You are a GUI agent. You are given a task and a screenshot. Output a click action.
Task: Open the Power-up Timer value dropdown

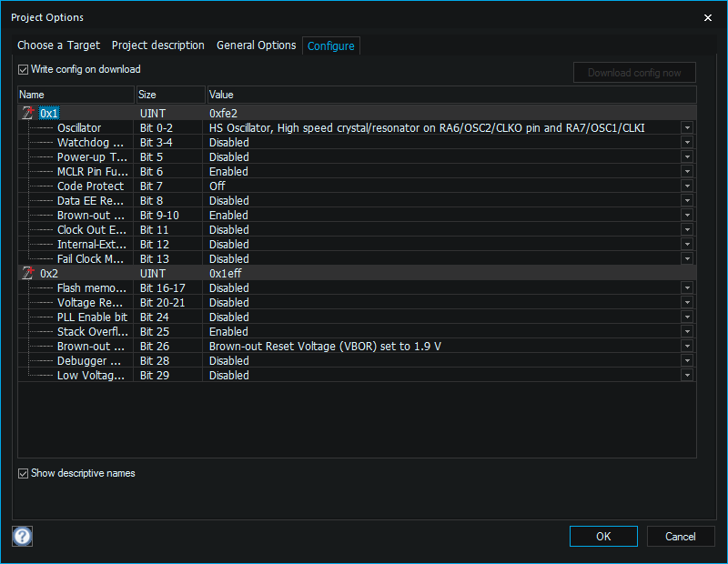(x=688, y=156)
